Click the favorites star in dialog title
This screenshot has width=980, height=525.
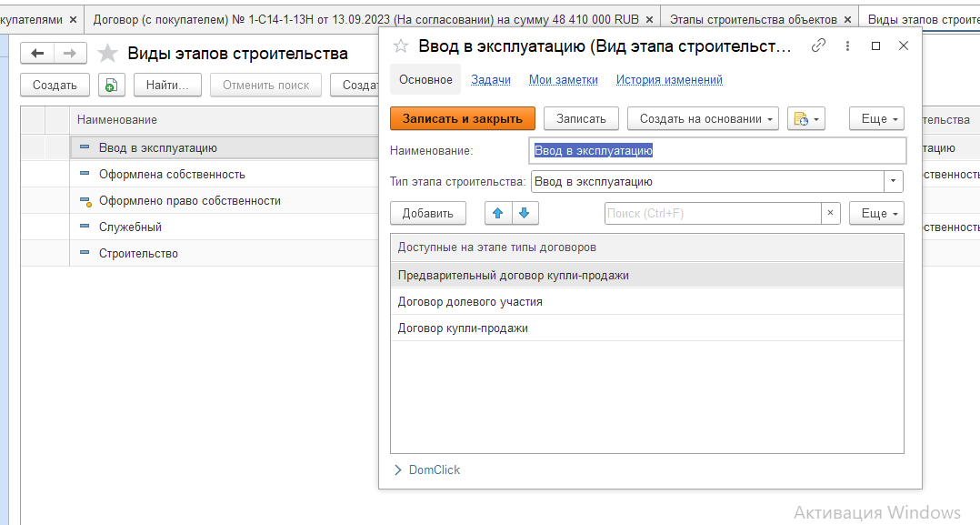[401, 46]
